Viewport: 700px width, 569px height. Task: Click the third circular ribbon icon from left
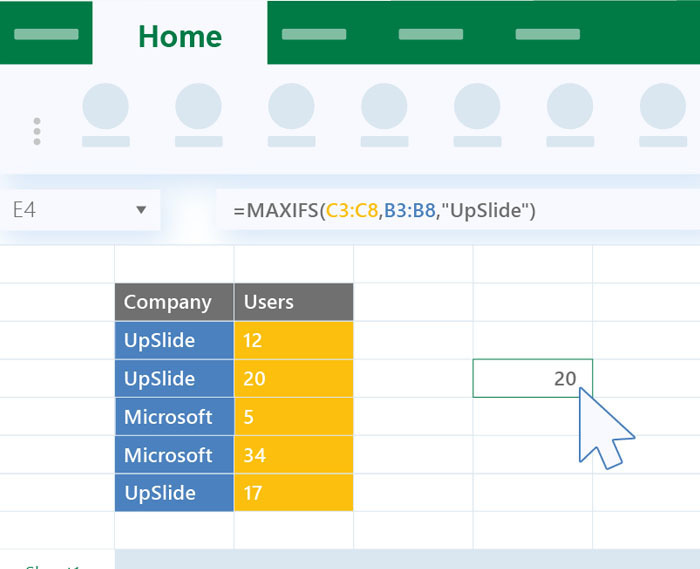[x=291, y=108]
